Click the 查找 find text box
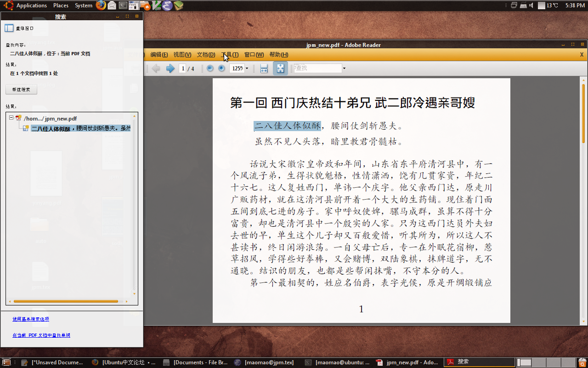This screenshot has height=368, width=588. pos(318,68)
